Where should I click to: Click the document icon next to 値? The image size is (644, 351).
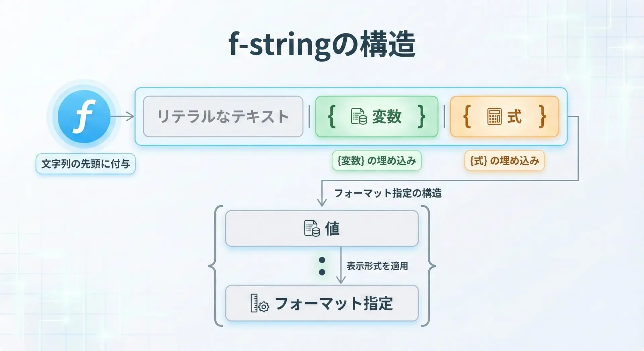tap(312, 228)
